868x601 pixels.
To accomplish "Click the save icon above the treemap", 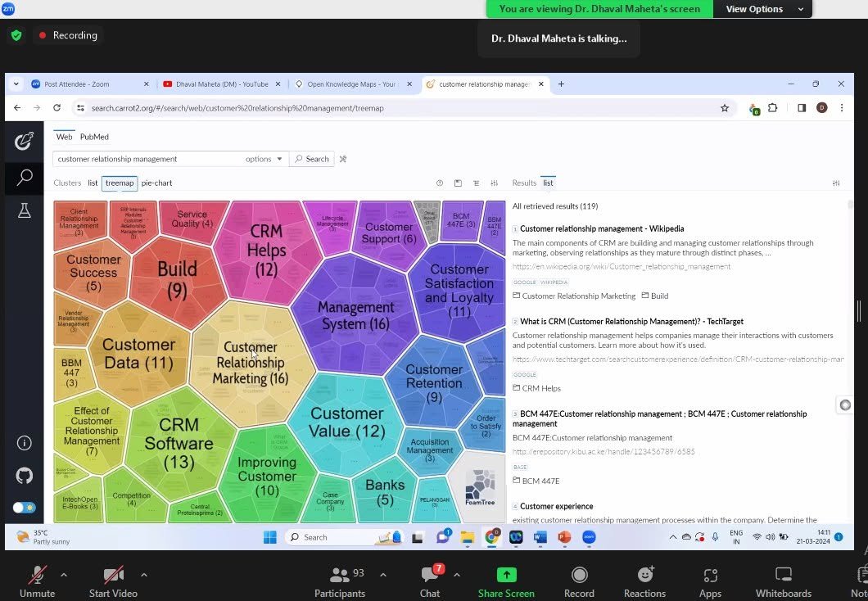I will point(458,183).
